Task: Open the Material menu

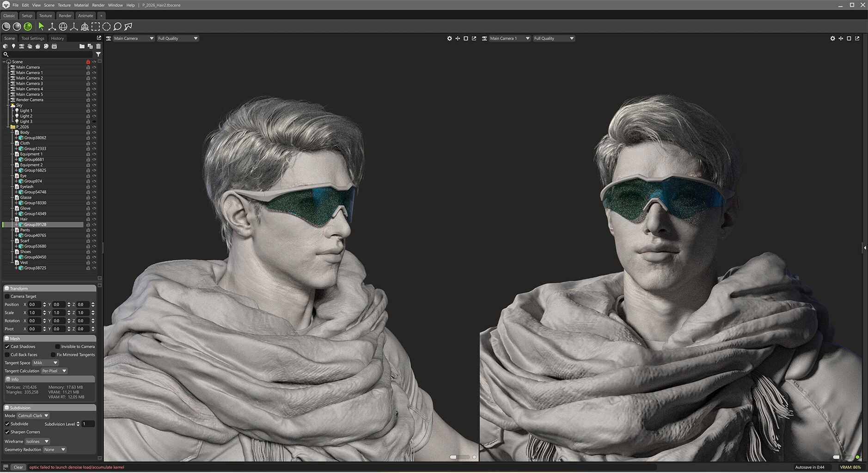Action: point(81,5)
